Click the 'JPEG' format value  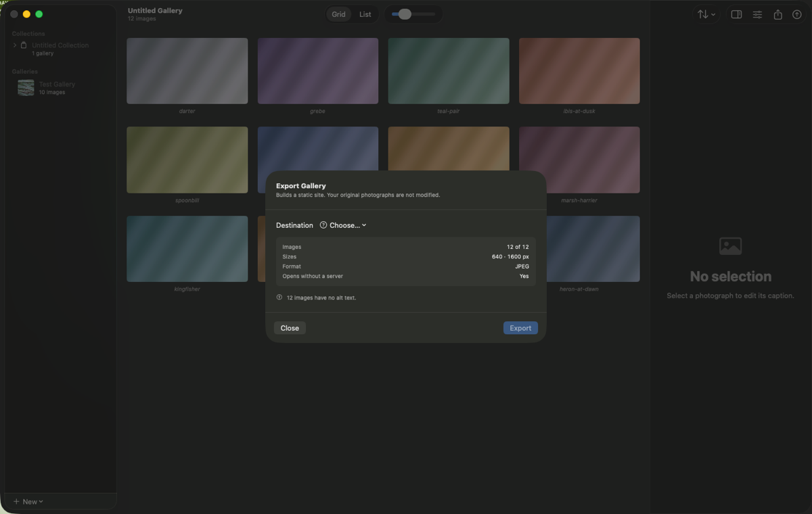[x=522, y=266]
